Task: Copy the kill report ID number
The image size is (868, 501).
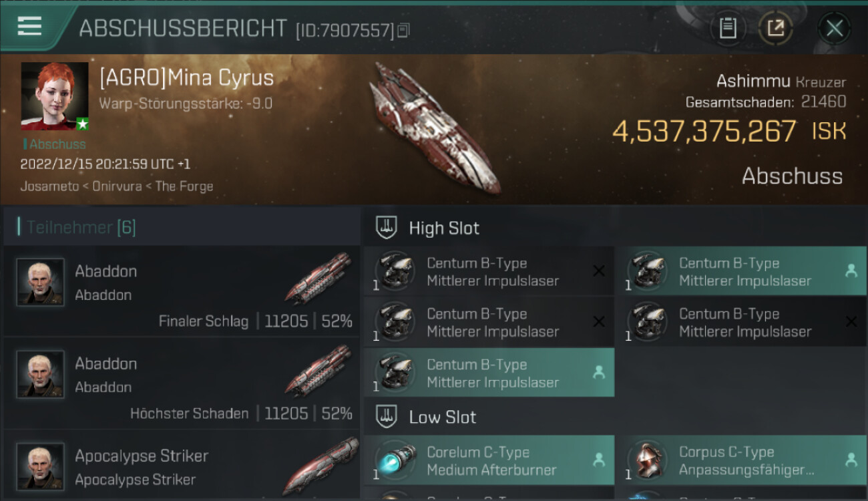Action: click(x=403, y=31)
